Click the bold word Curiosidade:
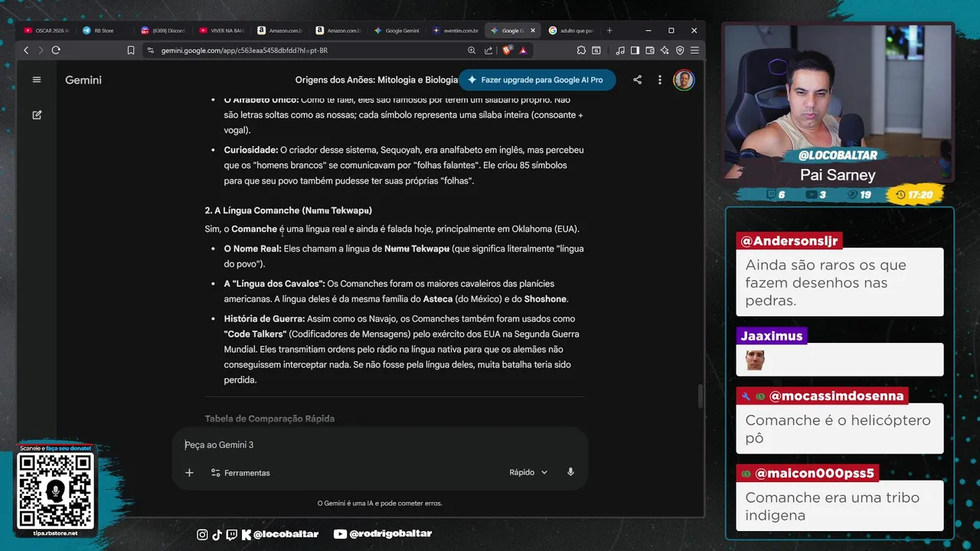Screen dimensions: 980x551 [250, 150]
